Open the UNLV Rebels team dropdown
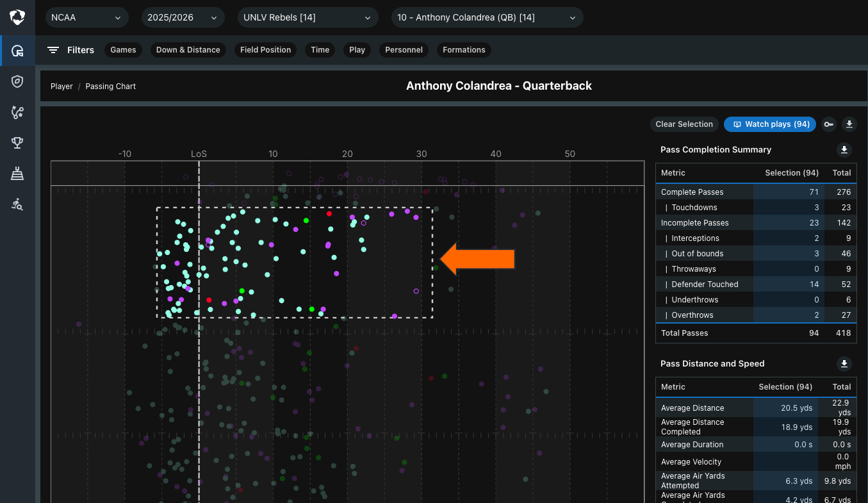 (307, 17)
